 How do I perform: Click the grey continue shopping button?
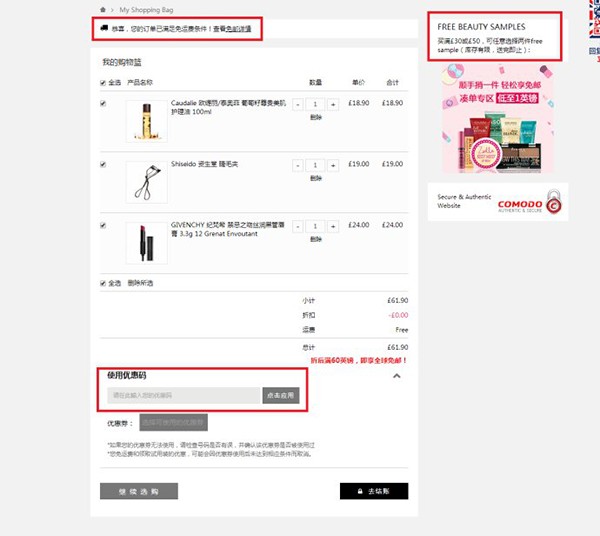tap(139, 491)
